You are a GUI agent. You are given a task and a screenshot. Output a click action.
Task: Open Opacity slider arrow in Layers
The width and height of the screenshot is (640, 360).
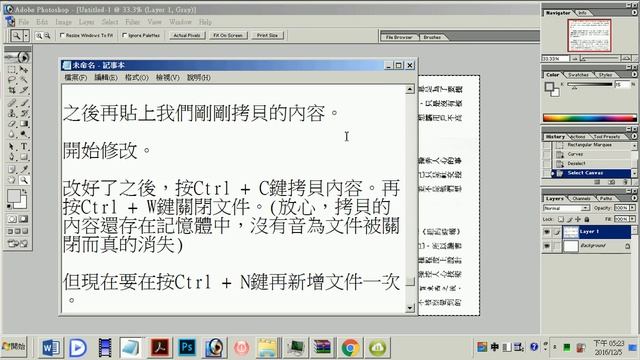pyautogui.click(x=633, y=208)
